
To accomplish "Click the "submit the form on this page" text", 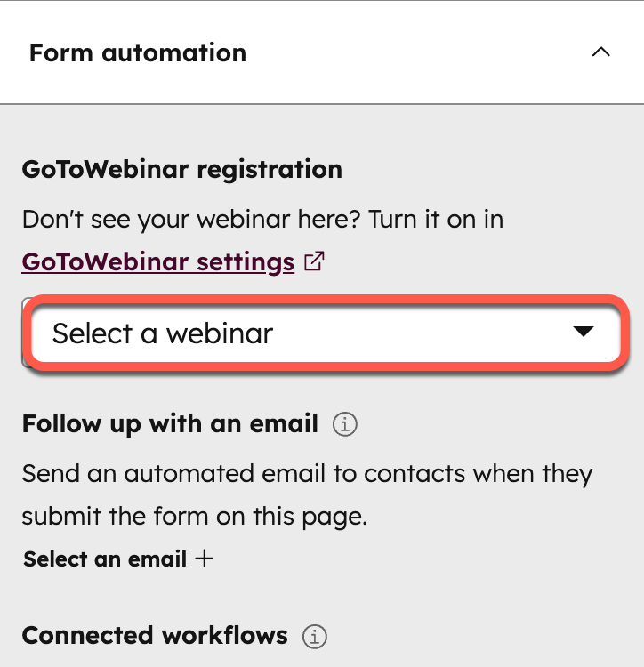I will coord(194,517).
